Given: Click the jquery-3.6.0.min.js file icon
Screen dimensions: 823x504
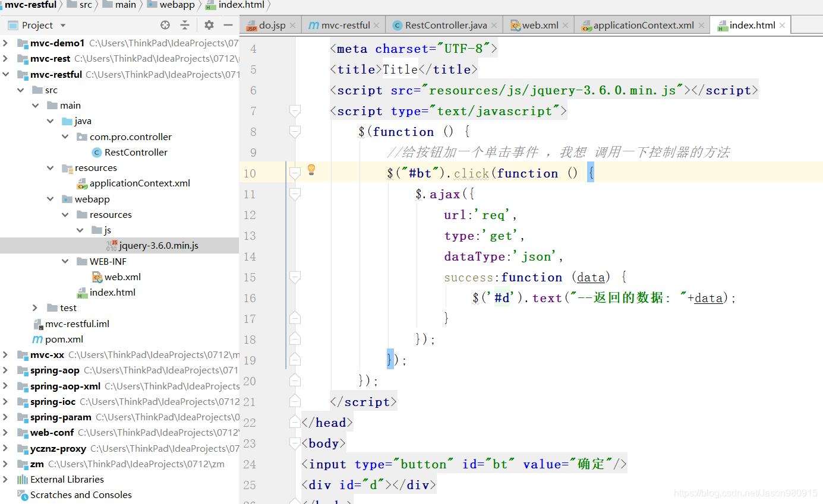Looking at the screenshot, I should (112, 245).
